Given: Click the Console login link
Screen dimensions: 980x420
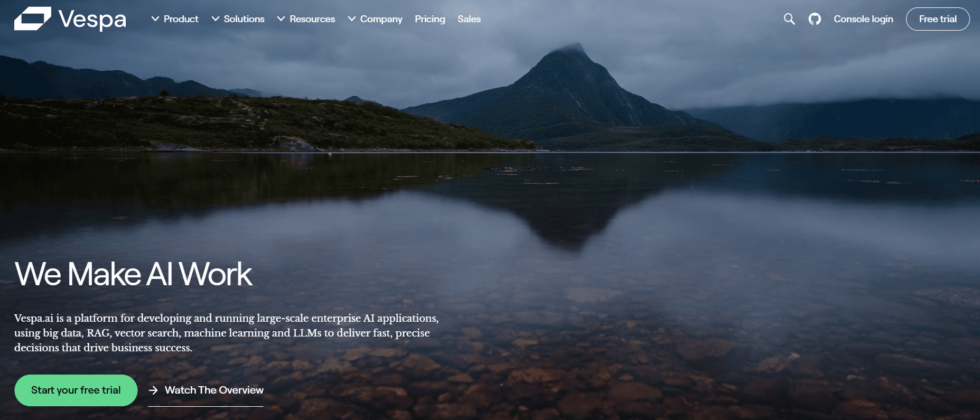Looking at the screenshot, I should [x=863, y=19].
